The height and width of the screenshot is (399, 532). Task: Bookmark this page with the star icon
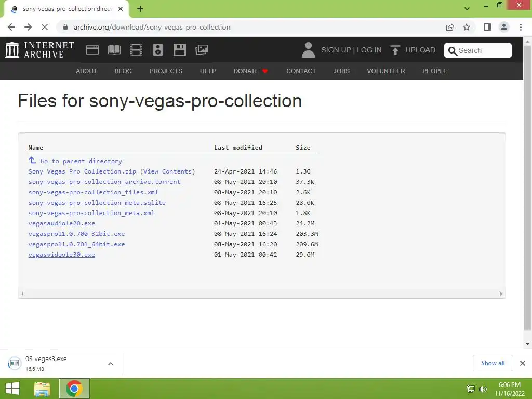467,27
